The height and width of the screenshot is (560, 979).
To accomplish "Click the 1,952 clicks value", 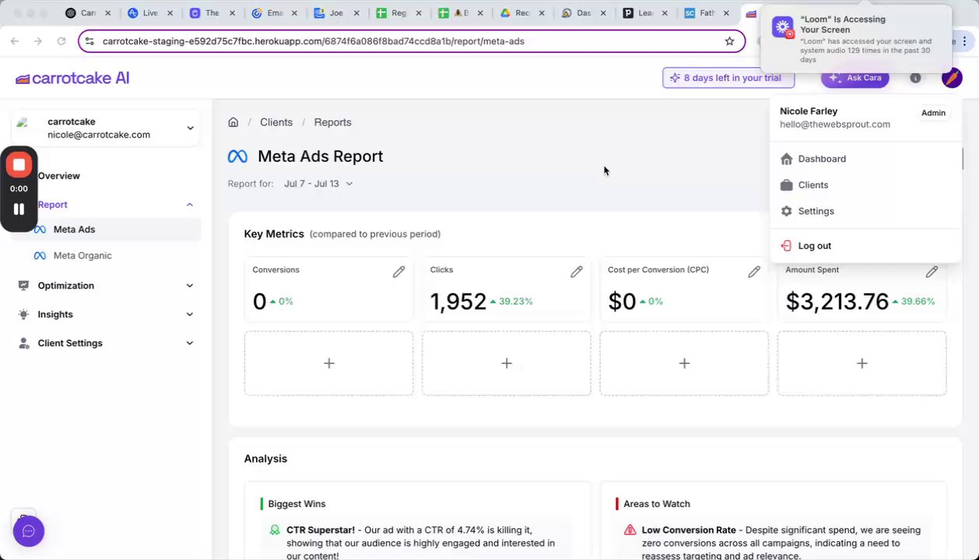I will [x=458, y=302].
